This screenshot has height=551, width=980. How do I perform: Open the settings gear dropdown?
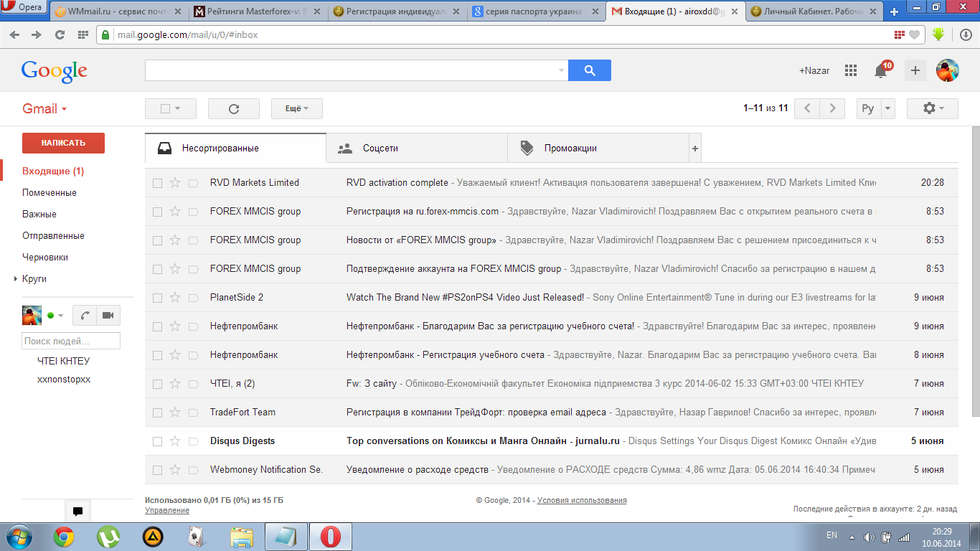pos(933,108)
